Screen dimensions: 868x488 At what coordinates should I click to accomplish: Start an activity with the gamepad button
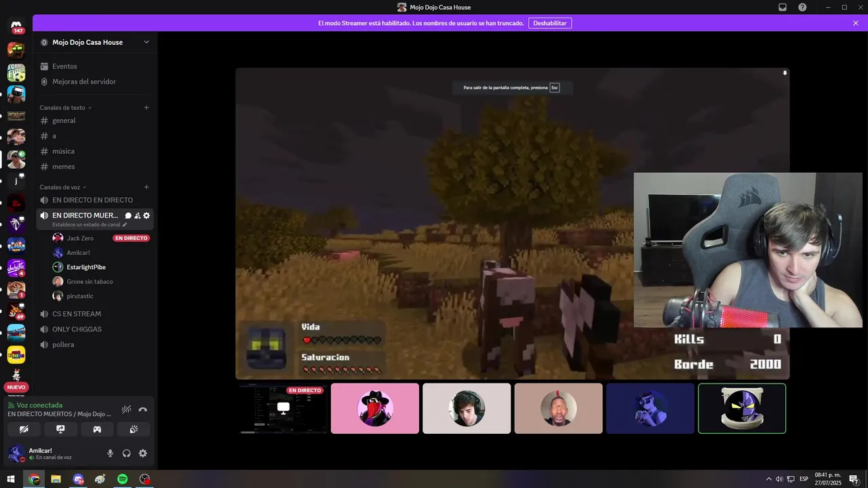click(97, 429)
